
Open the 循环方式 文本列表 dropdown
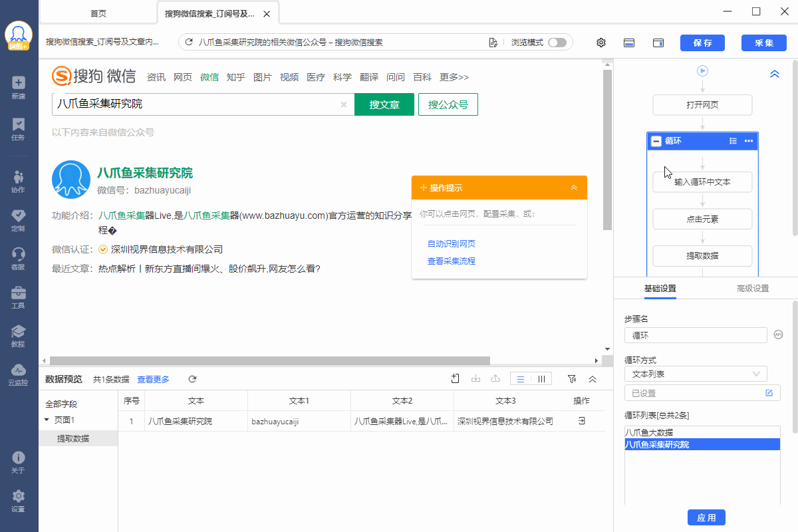click(696, 374)
